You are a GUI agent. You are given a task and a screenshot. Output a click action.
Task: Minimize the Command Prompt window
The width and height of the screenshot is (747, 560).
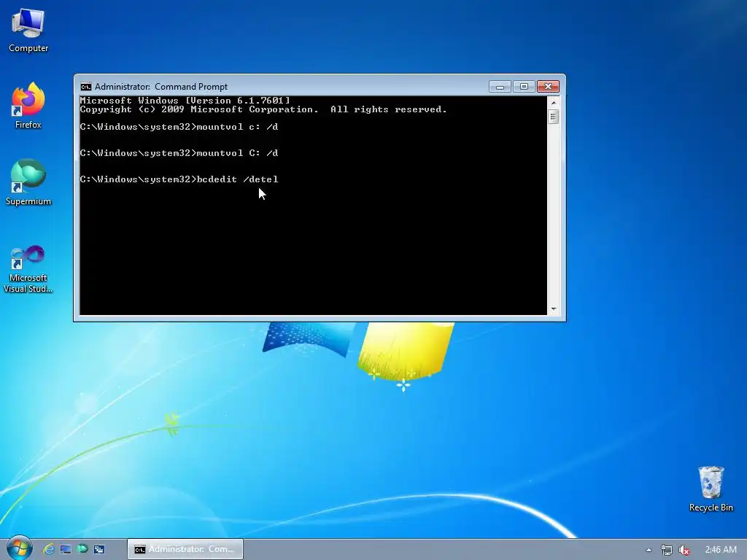pos(500,87)
